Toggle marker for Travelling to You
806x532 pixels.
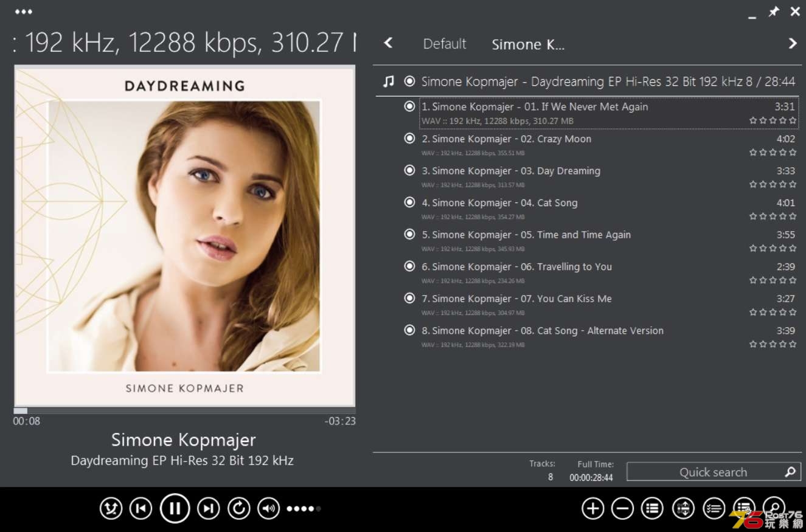(x=409, y=266)
